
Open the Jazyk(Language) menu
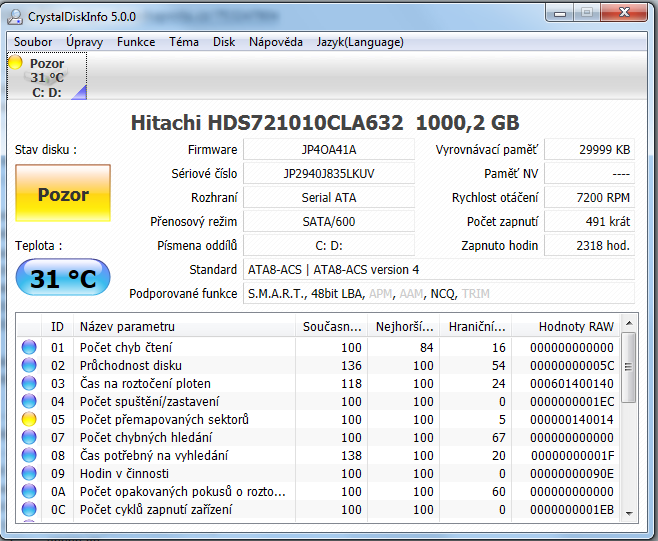click(360, 42)
